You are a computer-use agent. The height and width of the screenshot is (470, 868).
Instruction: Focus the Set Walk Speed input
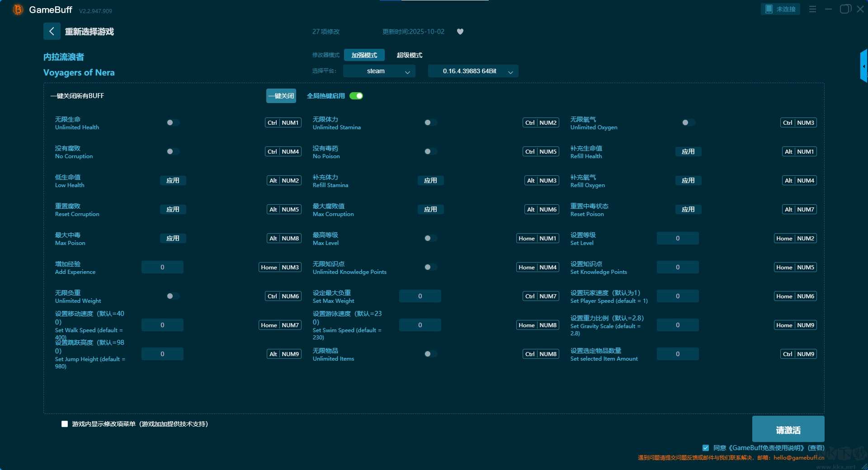pyautogui.click(x=162, y=325)
